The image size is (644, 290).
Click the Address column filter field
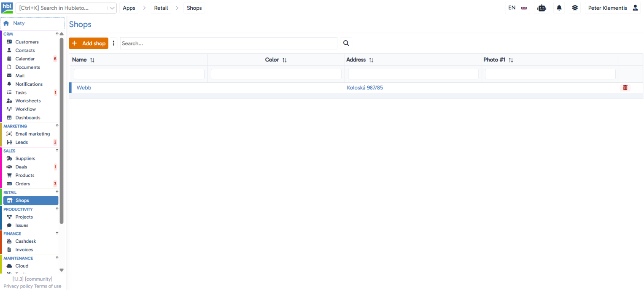tap(413, 74)
